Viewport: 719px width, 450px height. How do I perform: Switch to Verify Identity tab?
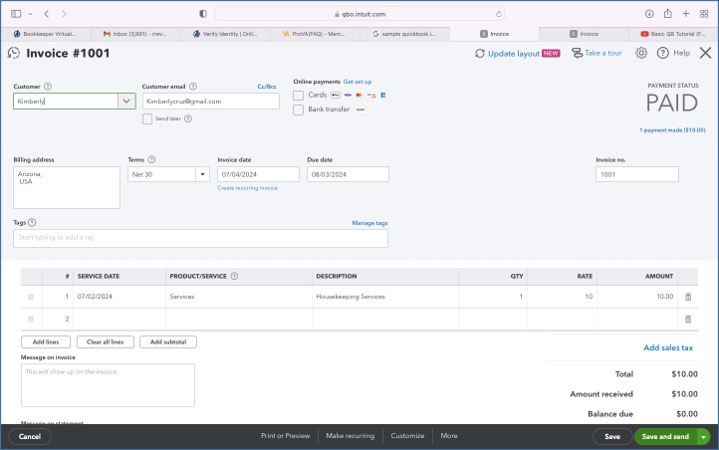click(x=225, y=34)
